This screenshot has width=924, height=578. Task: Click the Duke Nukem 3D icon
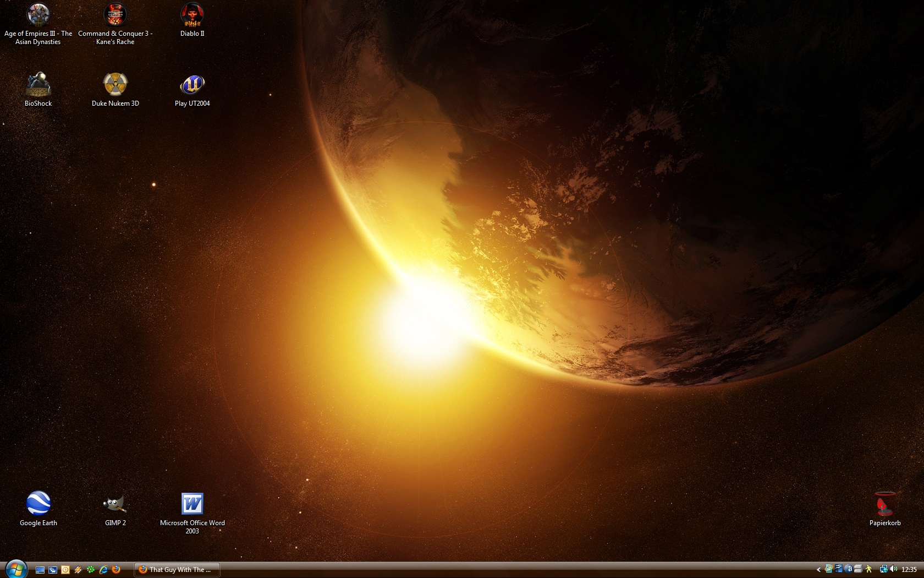pos(115,85)
